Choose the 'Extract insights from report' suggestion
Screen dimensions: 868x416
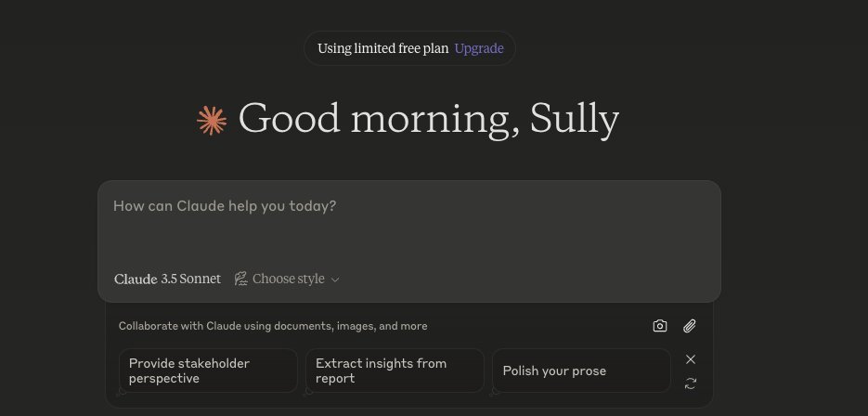click(x=395, y=370)
